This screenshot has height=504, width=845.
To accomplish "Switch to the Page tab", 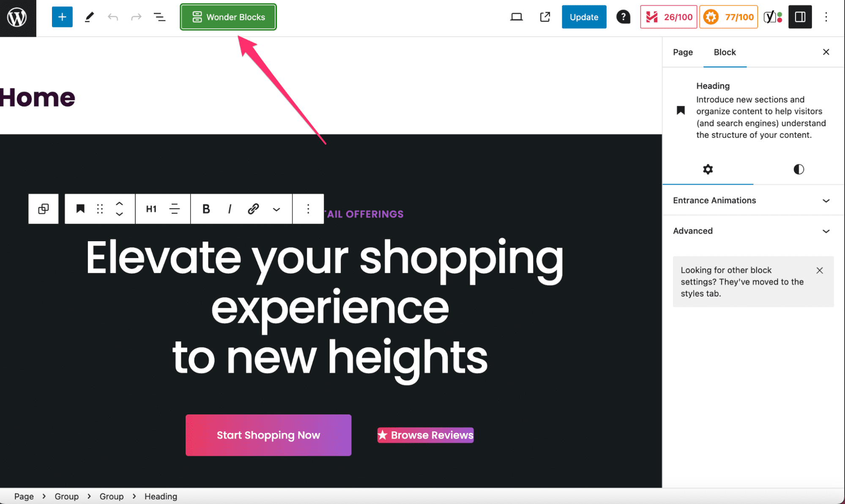I will pos(682,52).
